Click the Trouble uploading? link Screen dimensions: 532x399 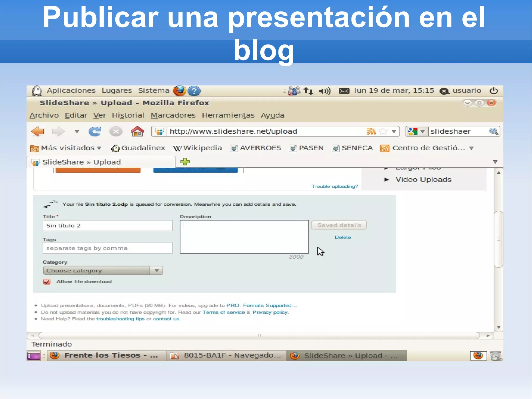tap(335, 186)
